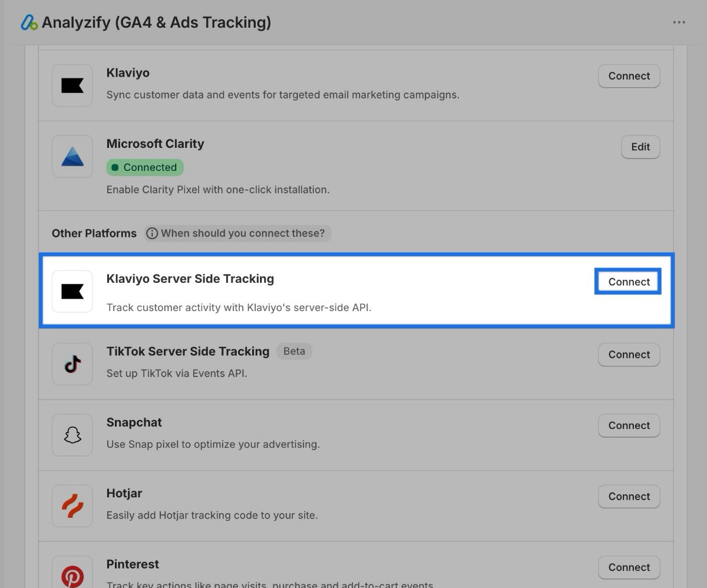The height and width of the screenshot is (588, 707).
Task: Click the 'Analyzify (GA4 & Ads Tracking)' page title
Action: pos(157,23)
